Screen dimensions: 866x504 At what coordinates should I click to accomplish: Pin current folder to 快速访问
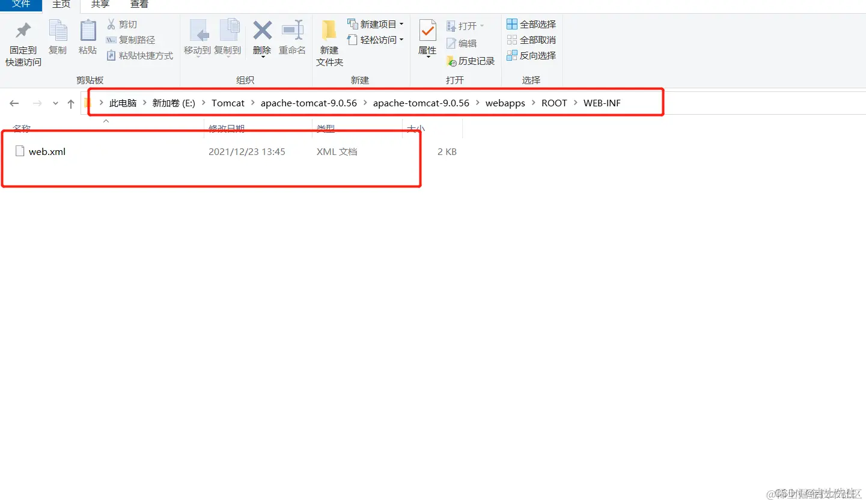click(x=22, y=40)
